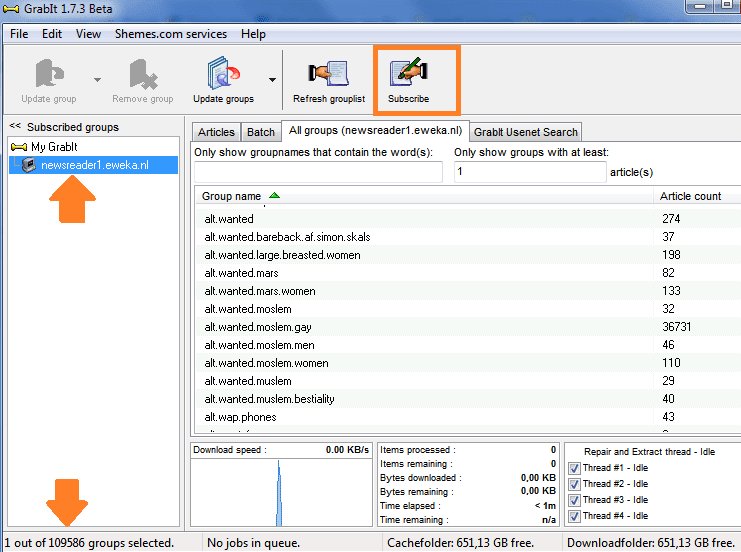The width and height of the screenshot is (741, 552).
Task: Click the Remove group toolbar icon
Action: coord(143,74)
